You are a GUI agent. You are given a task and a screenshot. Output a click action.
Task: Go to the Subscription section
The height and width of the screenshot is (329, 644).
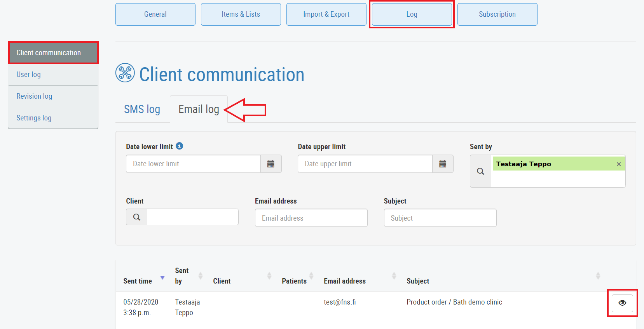497,14
